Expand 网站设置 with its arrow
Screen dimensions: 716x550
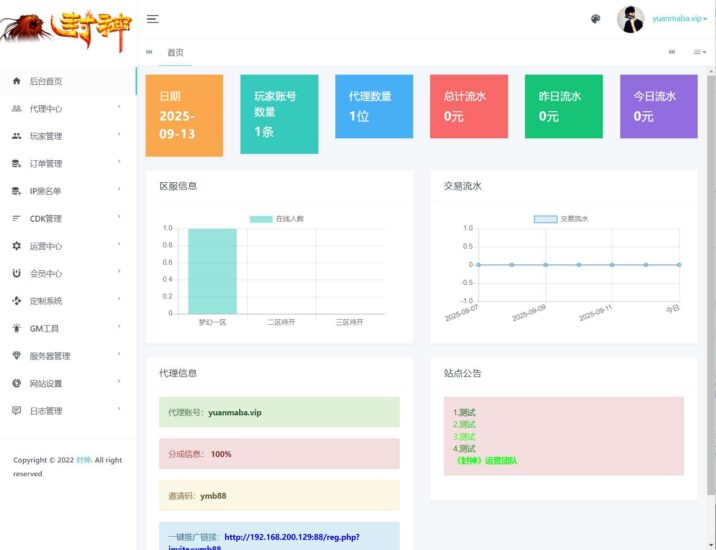click(119, 381)
